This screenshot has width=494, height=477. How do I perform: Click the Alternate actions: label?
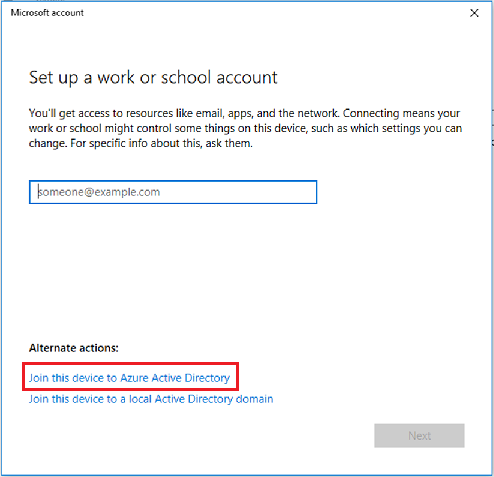(74, 348)
